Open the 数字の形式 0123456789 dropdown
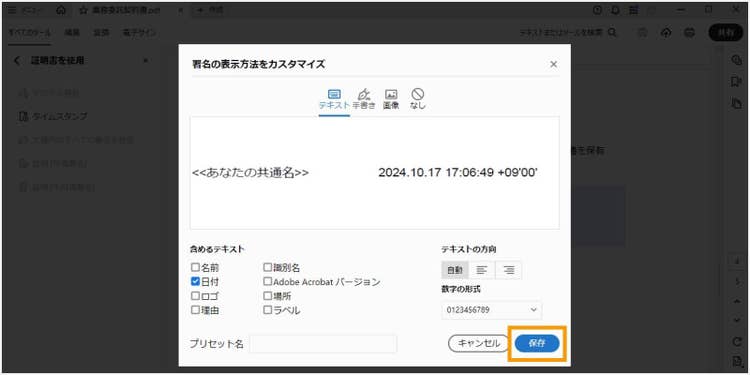 [492, 310]
